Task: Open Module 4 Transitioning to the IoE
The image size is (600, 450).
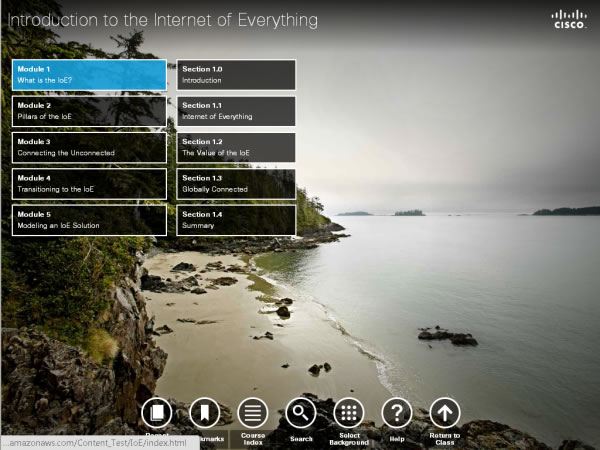Action: [x=89, y=184]
